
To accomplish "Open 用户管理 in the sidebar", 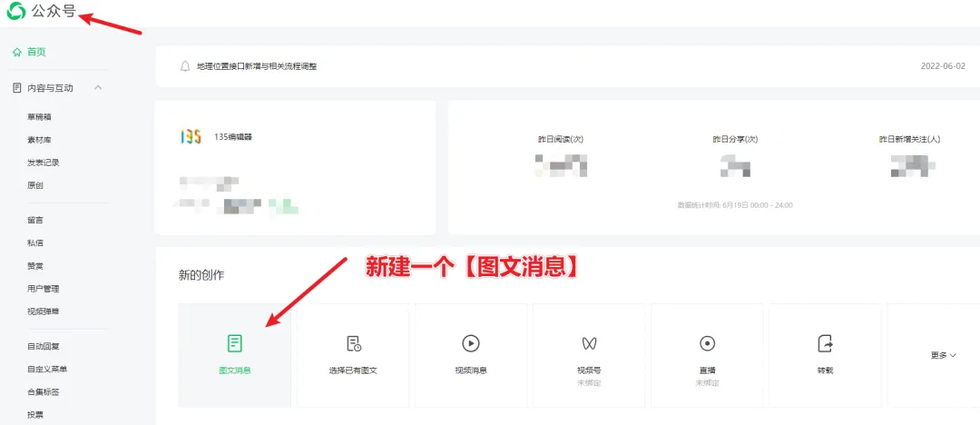I will [44, 289].
